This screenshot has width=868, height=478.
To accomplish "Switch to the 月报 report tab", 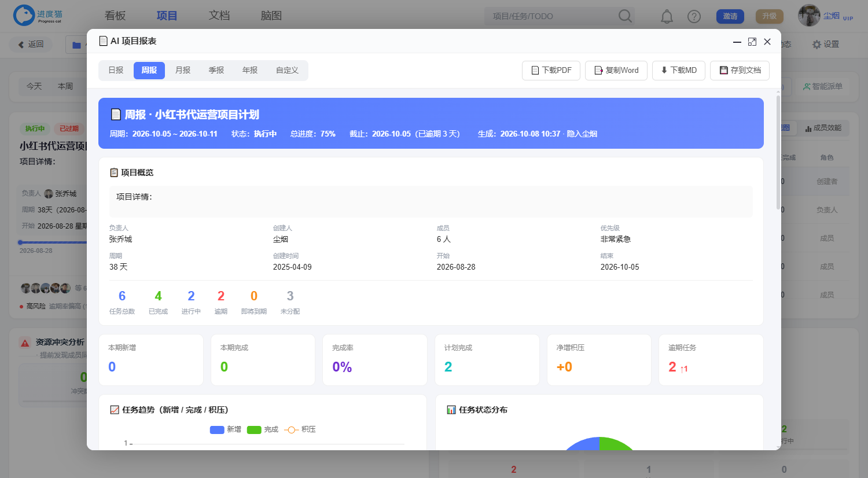I will pos(183,70).
